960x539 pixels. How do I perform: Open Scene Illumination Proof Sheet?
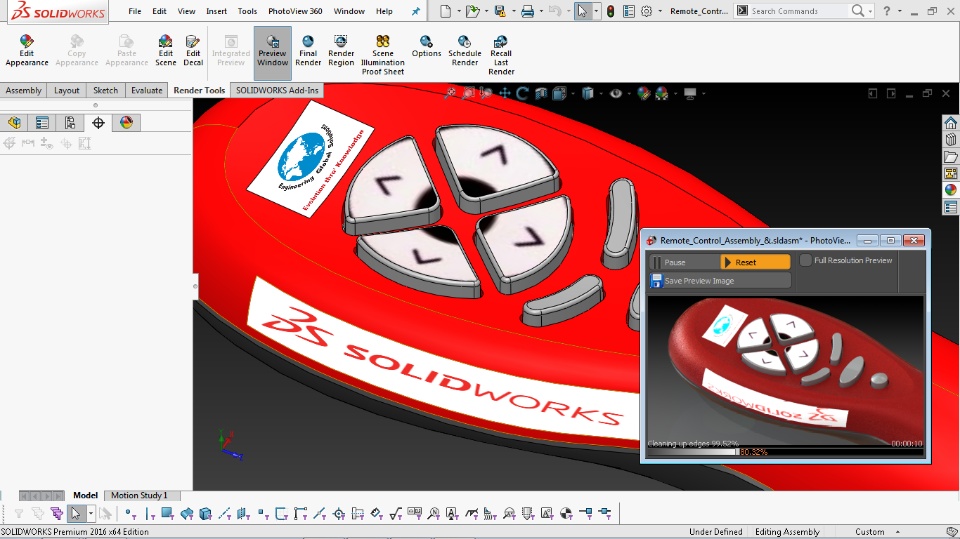point(383,55)
